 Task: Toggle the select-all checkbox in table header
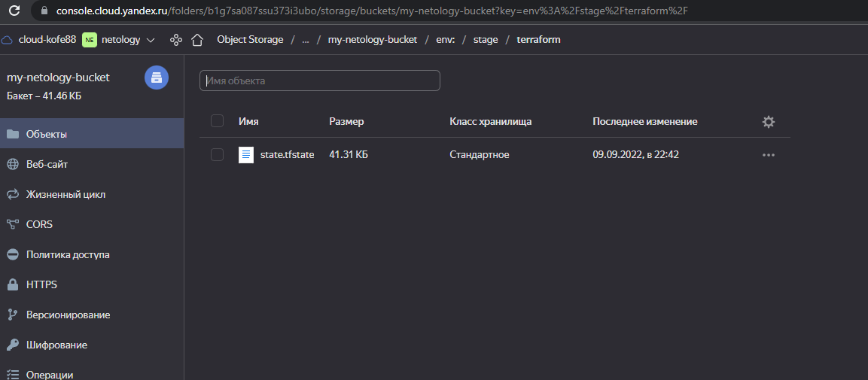tap(217, 121)
